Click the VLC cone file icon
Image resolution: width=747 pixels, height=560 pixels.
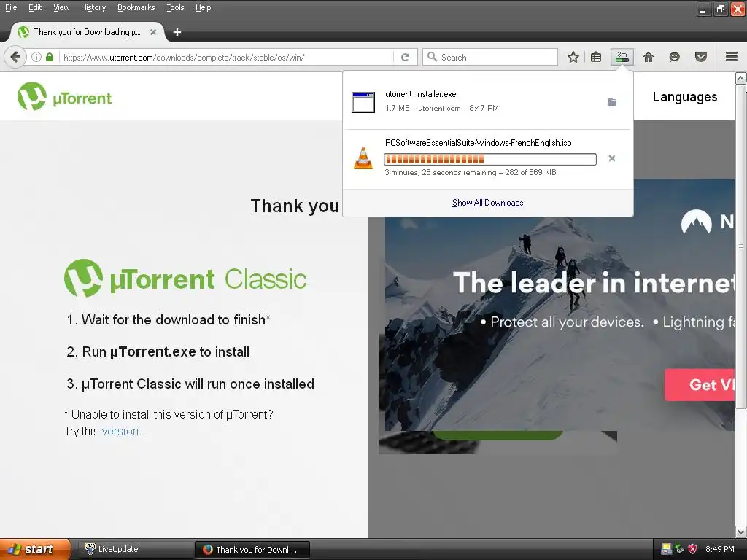tap(363, 158)
